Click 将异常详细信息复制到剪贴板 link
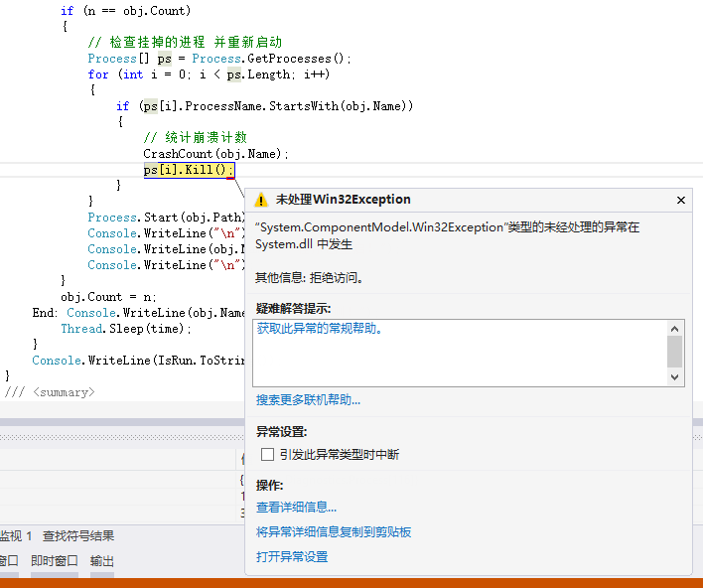This screenshot has height=588, width=703. pyautogui.click(x=334, y=532)
